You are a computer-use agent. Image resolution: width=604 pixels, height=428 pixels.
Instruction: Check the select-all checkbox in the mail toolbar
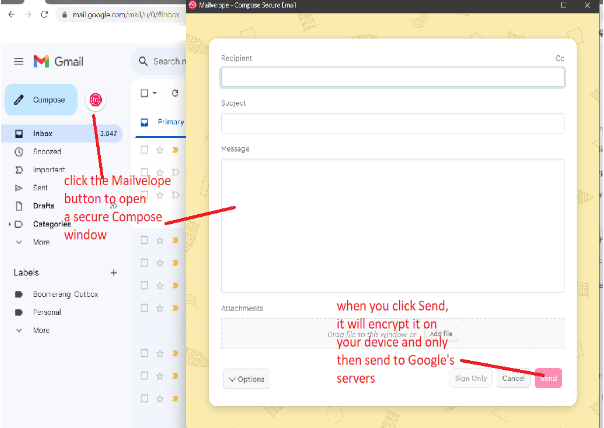click(x=144, y=93)
